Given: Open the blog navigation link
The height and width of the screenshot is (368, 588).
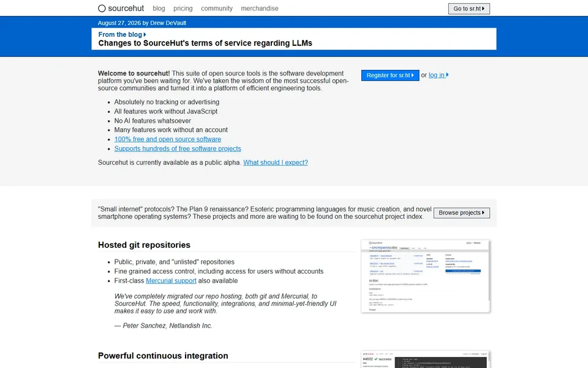Looking at the screenshot, I should tap(159, 8).
